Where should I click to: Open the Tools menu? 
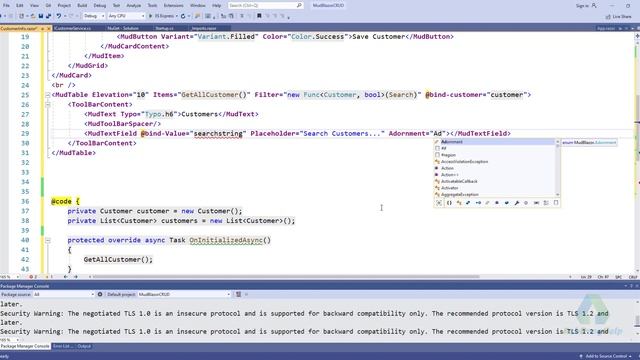pyautogui.click(x=152, y=6)
